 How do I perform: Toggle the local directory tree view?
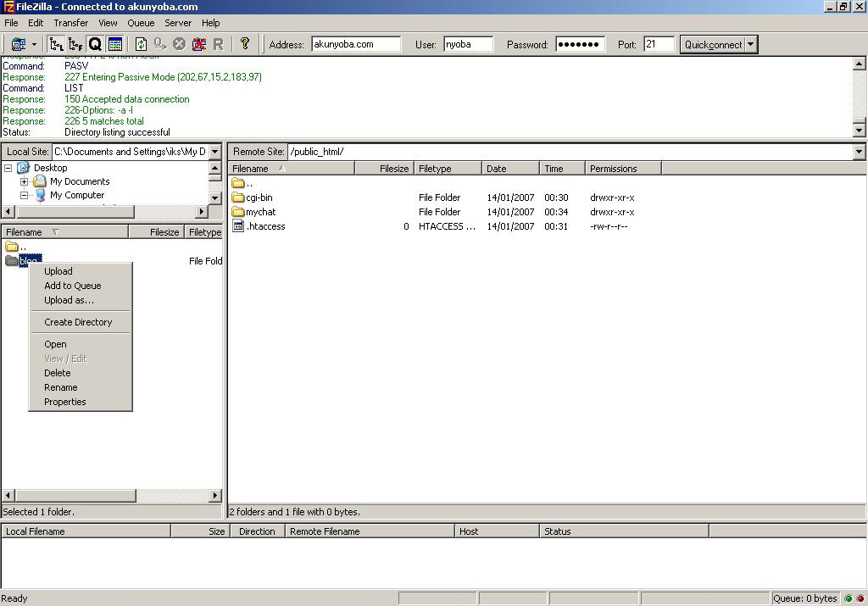[56, 44]
